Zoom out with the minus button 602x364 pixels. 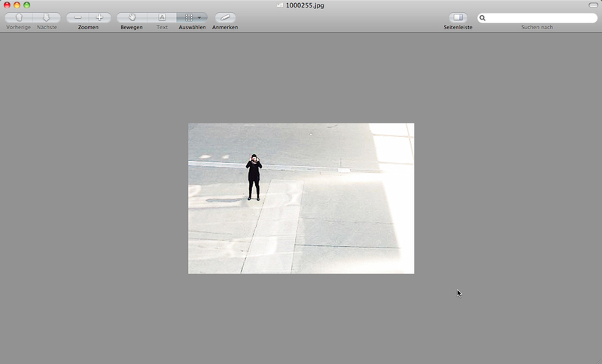[78, 17]
